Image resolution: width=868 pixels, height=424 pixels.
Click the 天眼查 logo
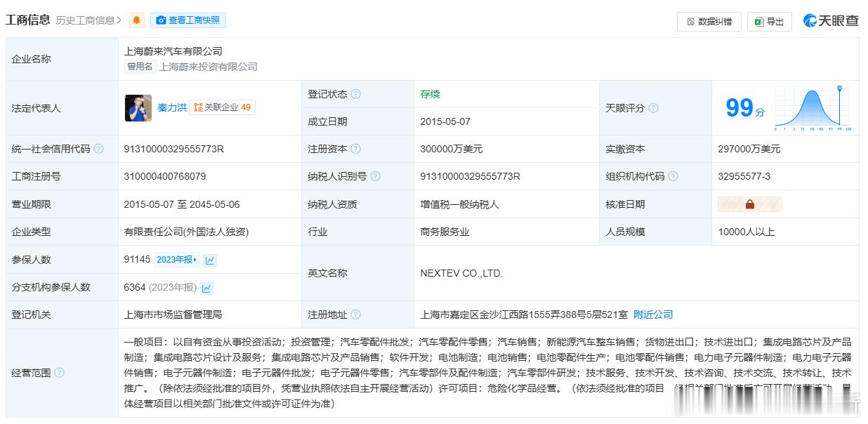pyautogui.click(x=831, y=21)
